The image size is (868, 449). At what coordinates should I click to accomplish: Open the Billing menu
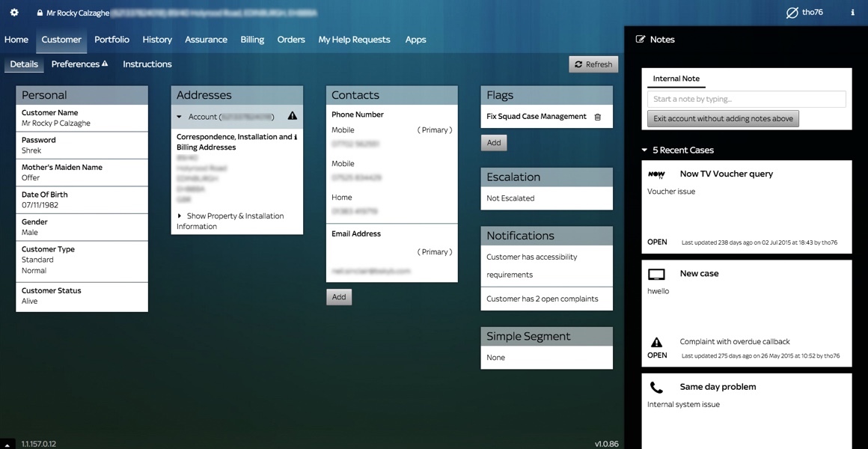[x=252, y=40]
